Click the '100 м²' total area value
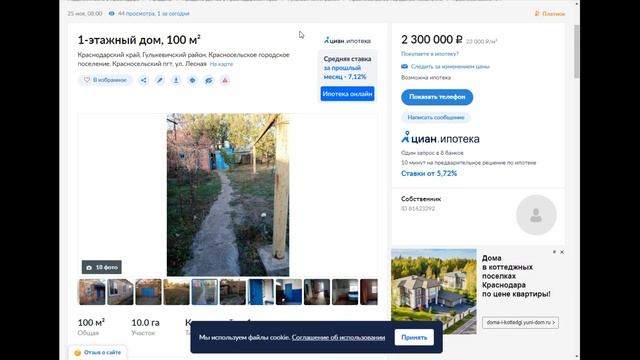 [x=91, y=322]
